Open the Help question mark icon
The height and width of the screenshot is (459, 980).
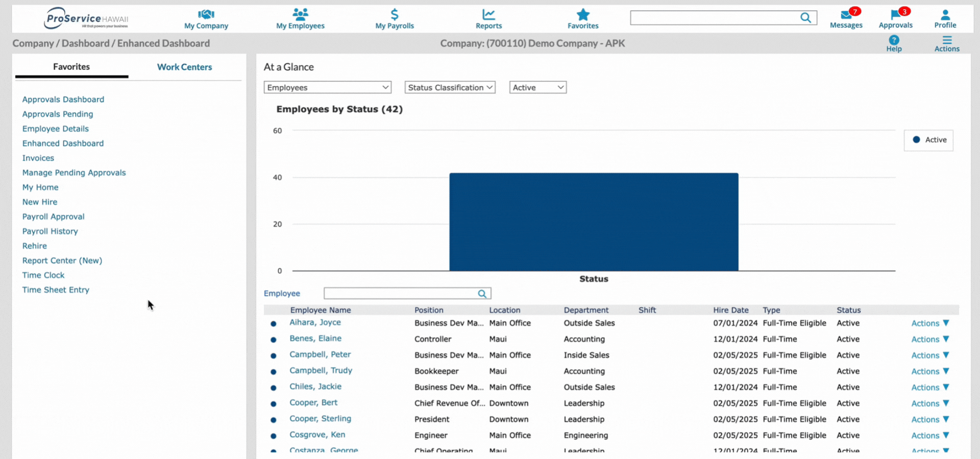(x=894, y=40)
